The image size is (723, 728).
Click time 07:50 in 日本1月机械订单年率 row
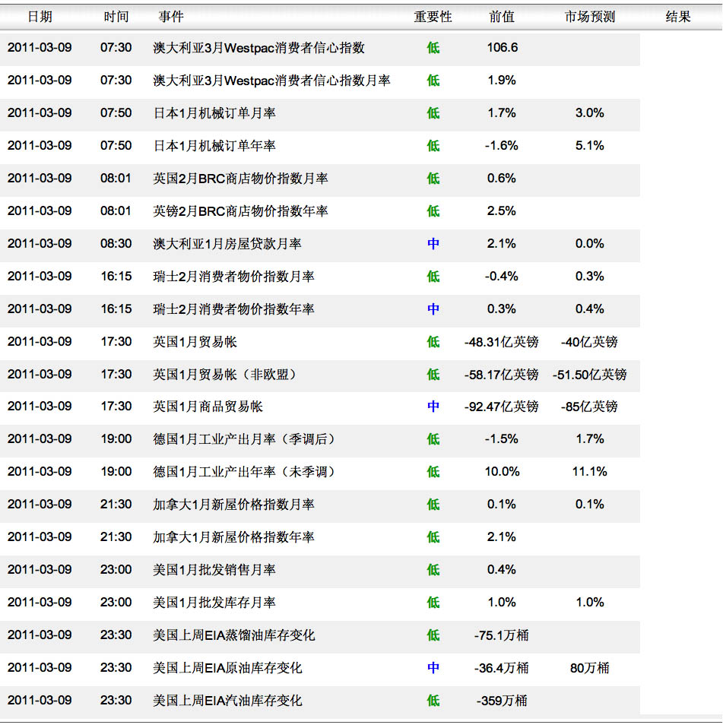(116, 145)
